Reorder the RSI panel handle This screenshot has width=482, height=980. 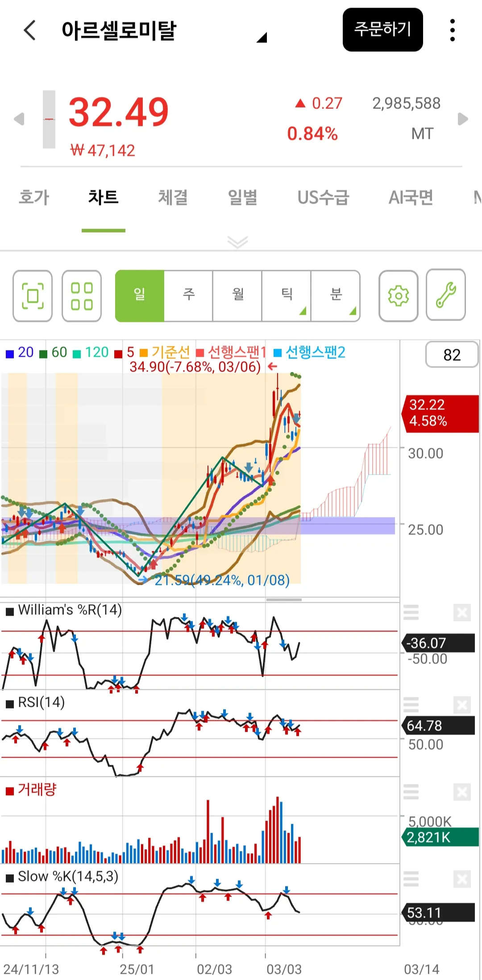click(411, 705)
